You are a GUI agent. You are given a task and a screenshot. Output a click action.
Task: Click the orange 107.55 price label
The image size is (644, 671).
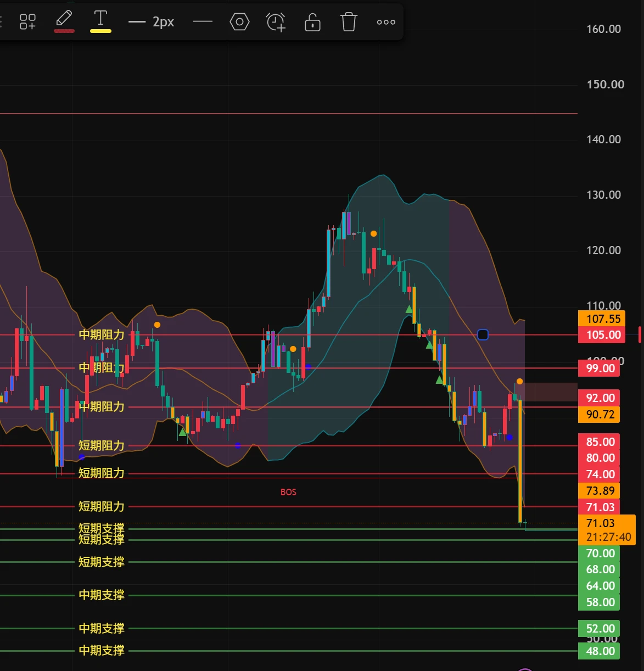[x=602, y=319]
